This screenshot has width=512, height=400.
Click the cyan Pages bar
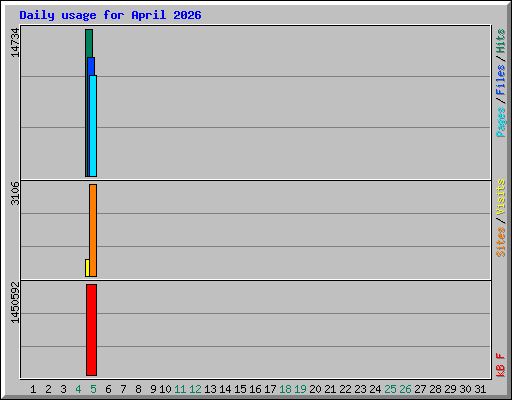tap(93, 126)
